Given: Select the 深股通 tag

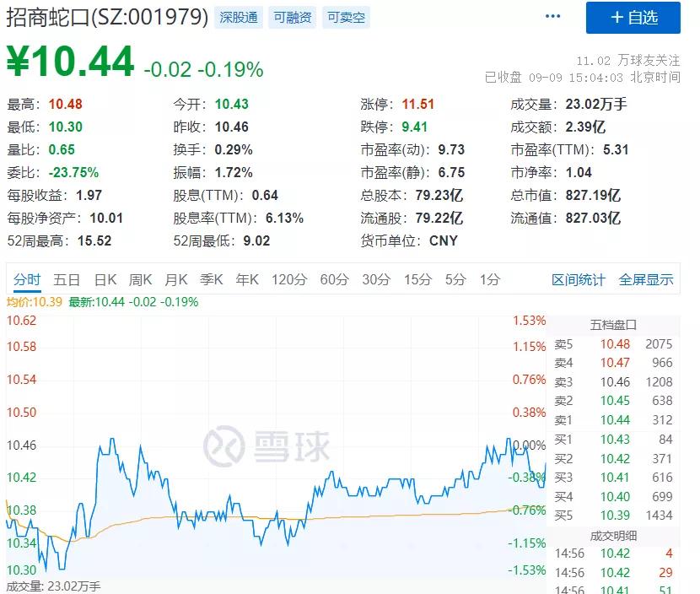Looking at the screenshot, I should (239, 18).
